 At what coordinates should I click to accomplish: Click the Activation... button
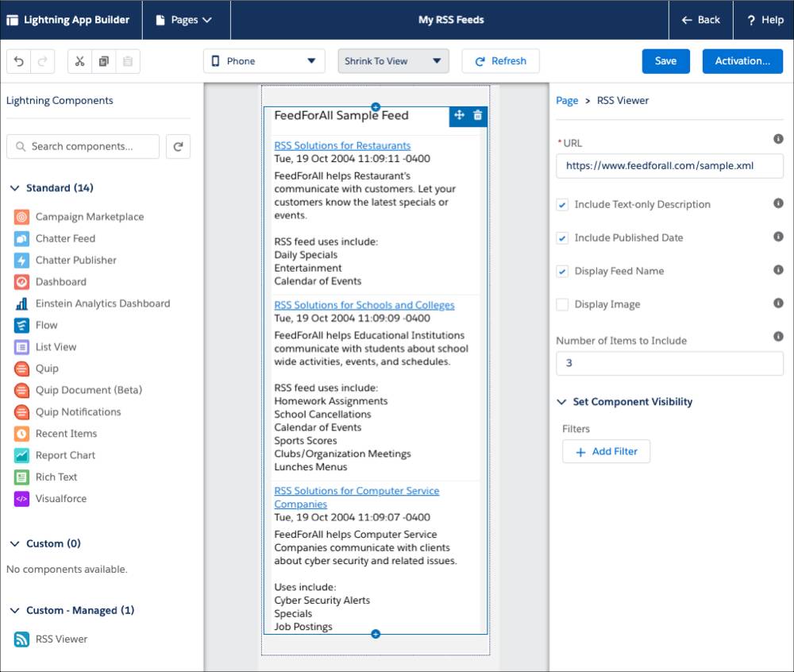(x=742, y=61)
